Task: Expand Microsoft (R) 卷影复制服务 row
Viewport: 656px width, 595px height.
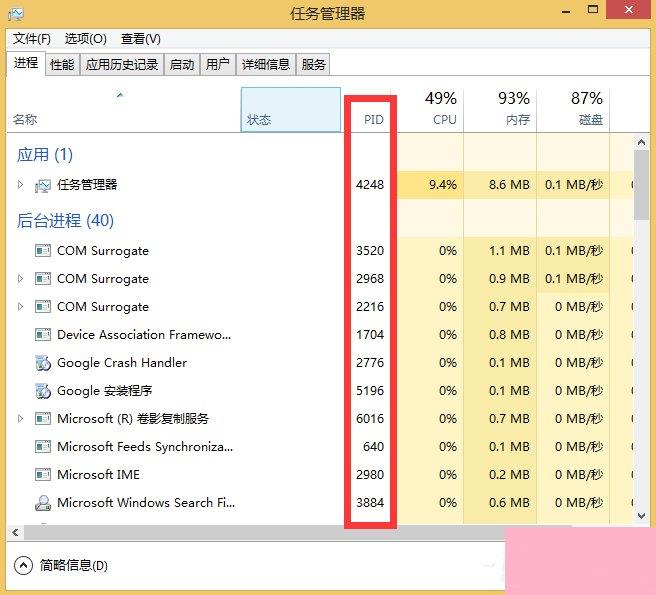Action: [x=20, y=418]
